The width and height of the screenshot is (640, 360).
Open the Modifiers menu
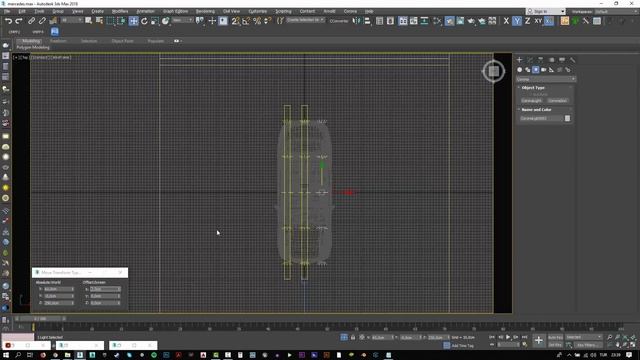coord(120,11)
